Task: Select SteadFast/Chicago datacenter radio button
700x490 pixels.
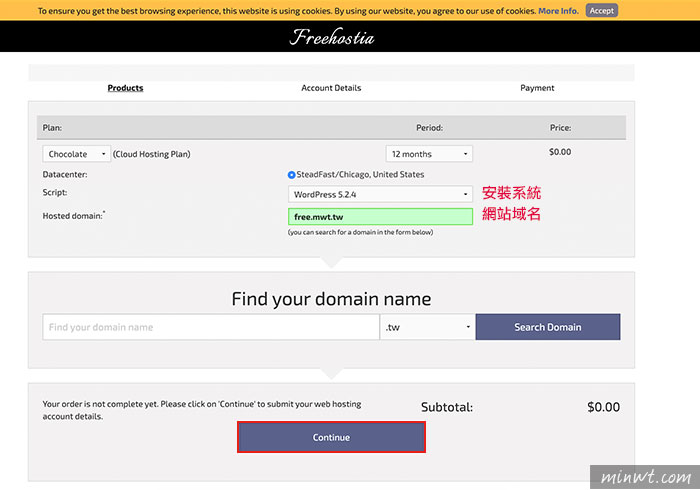Action: point(292,175)
